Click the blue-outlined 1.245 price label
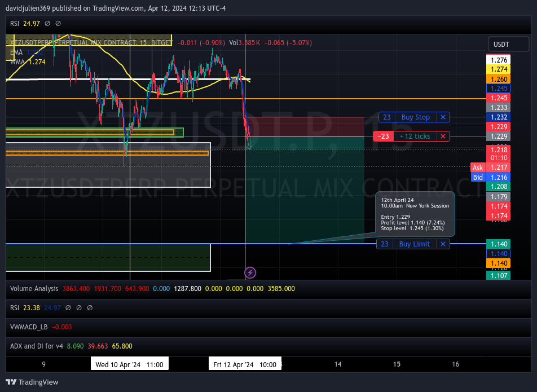This screenshot has width=537, height=392. tap(499, 89)
